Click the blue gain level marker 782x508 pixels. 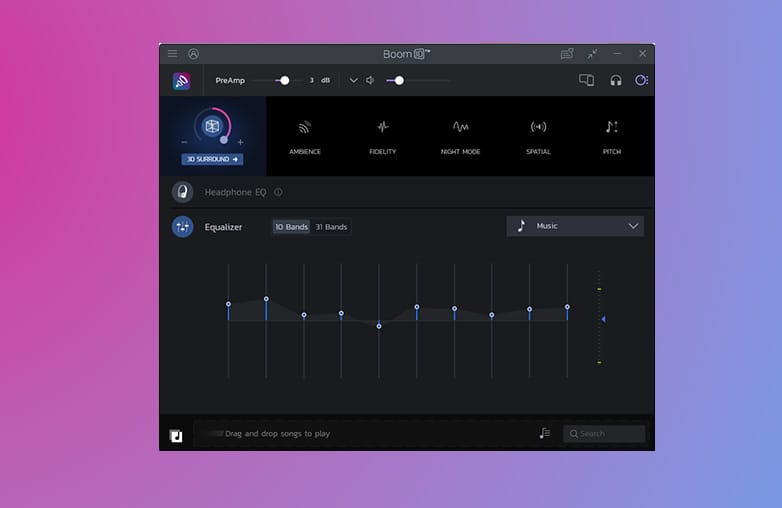tap(603, 319)
